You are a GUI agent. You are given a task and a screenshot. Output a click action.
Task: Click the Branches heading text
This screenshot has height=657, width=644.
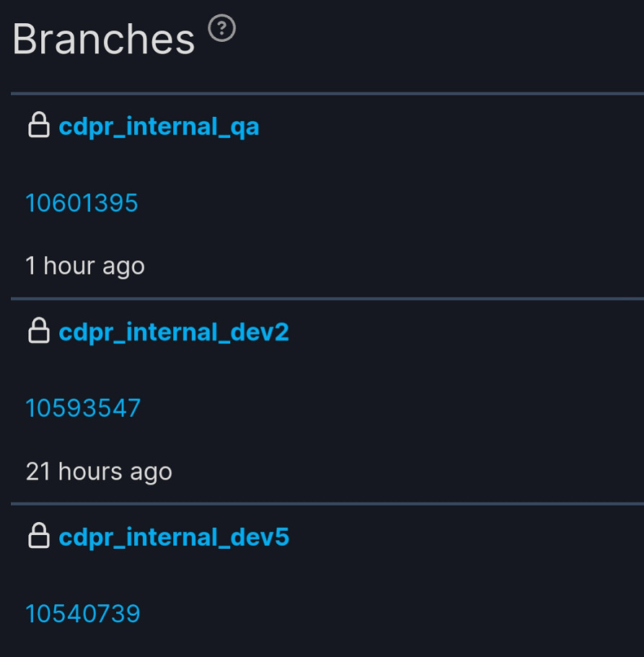coord(103,39)
